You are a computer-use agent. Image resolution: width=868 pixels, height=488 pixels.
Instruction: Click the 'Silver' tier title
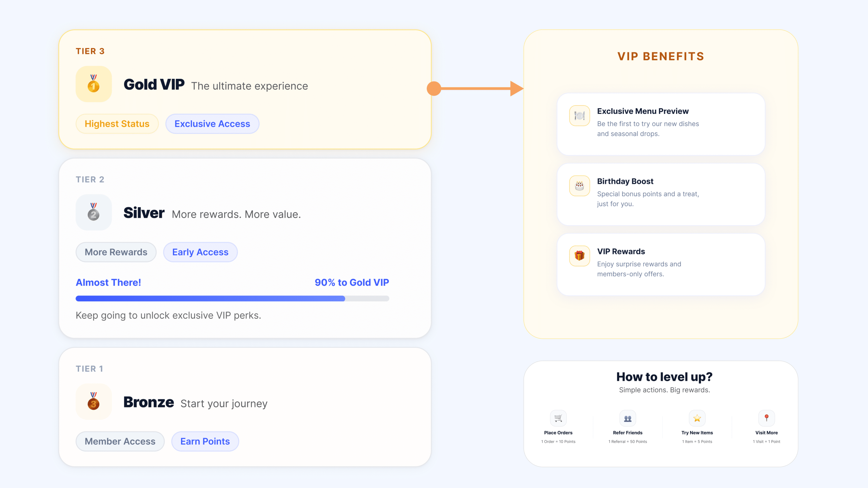[x=144, y=213]
